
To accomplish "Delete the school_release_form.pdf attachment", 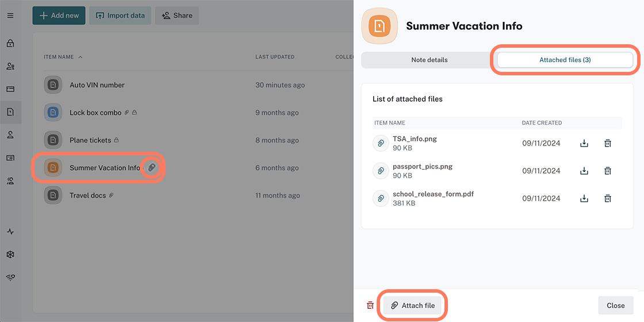I will [608, 198].
